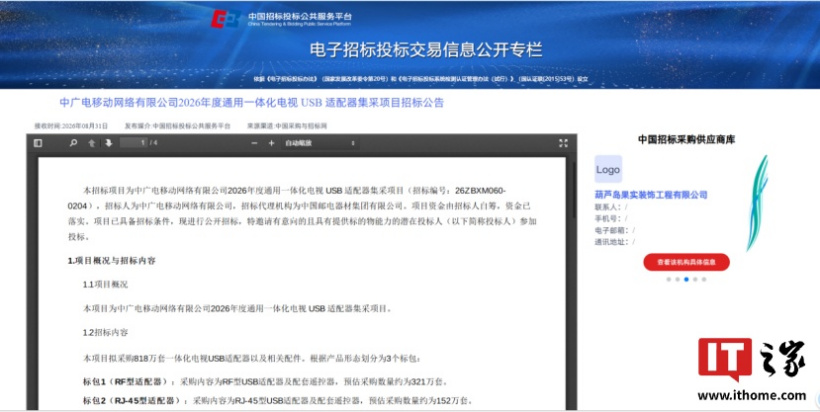Click the 标包1（RF型适配器） line

(x=265, y=381)
